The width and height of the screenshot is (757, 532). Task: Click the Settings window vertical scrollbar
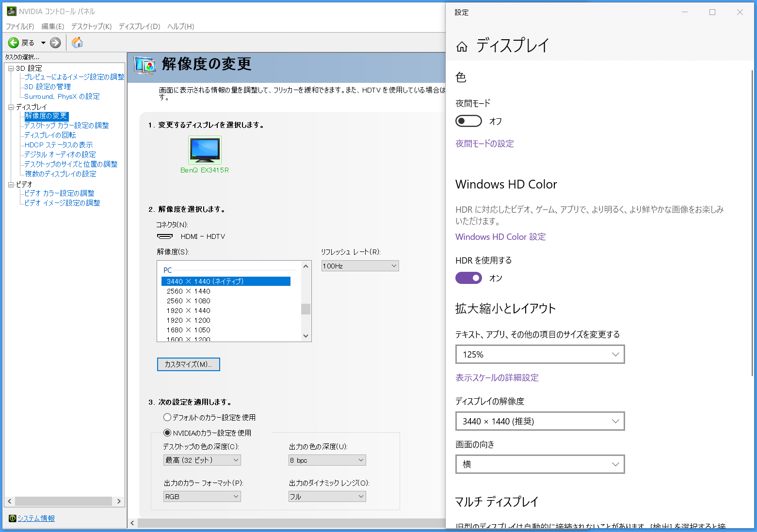[x=752, y=223]
